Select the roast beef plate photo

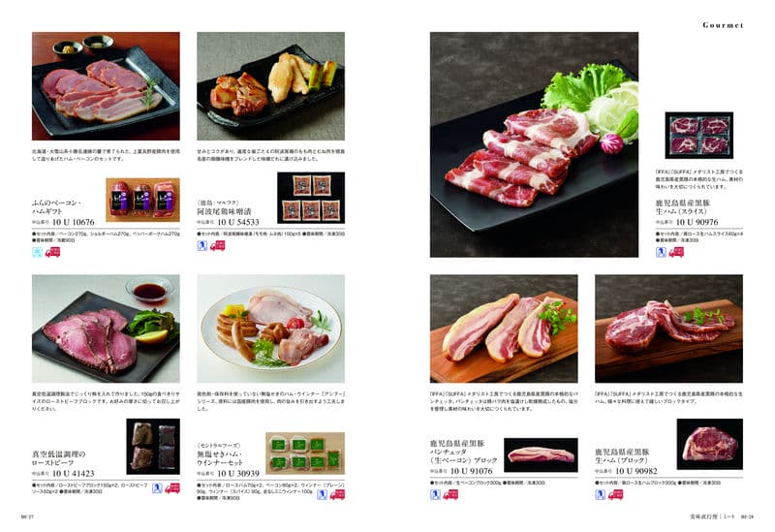(x=106, y=329)
